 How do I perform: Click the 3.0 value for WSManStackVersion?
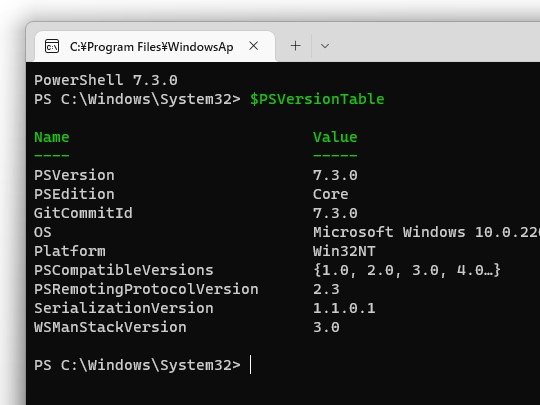326,327
